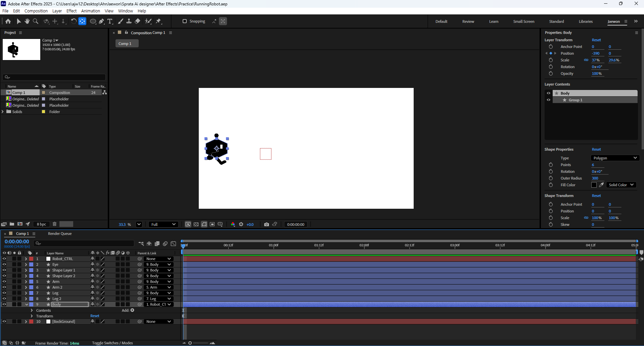The height and width of the screenshot is (346, 644).
Task: Open the shape Type Polygon dropdown
Action: [x=614, y=158]
